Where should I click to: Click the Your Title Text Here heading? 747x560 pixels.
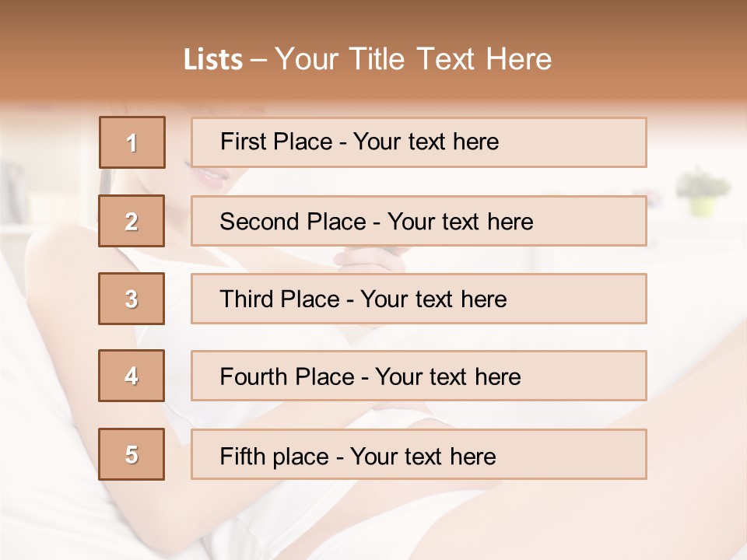click(413, 59)
